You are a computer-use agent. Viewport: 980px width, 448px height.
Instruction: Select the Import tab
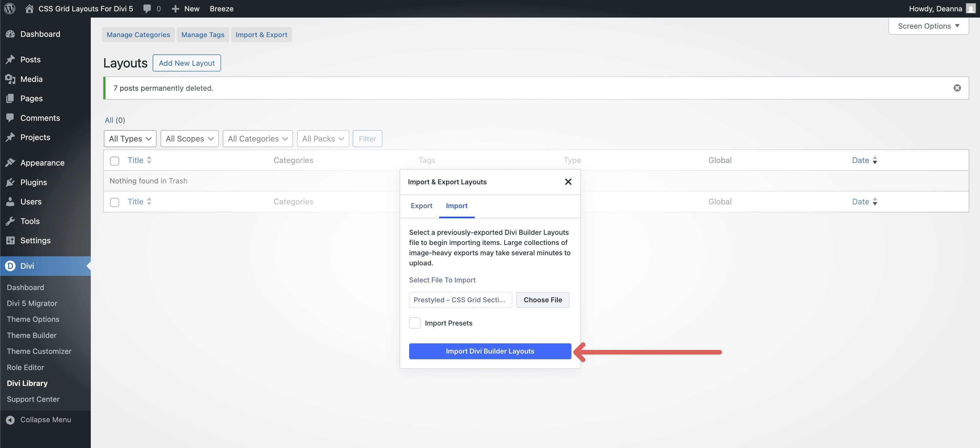pyautogui.click(x=457, y=206)
